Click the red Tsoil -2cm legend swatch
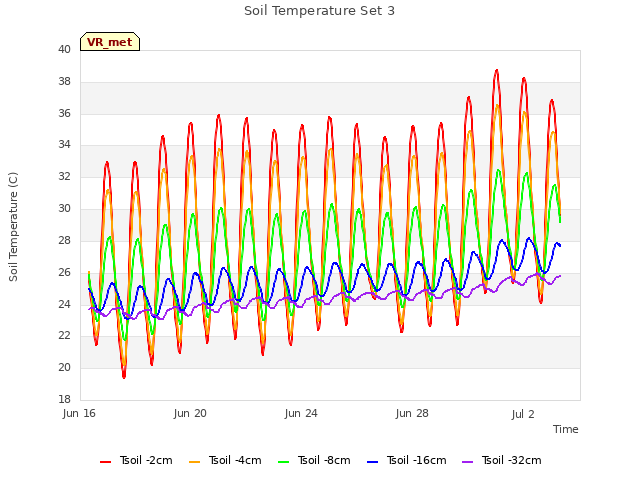Screen dimensions: 640x480 pos(105,462)
